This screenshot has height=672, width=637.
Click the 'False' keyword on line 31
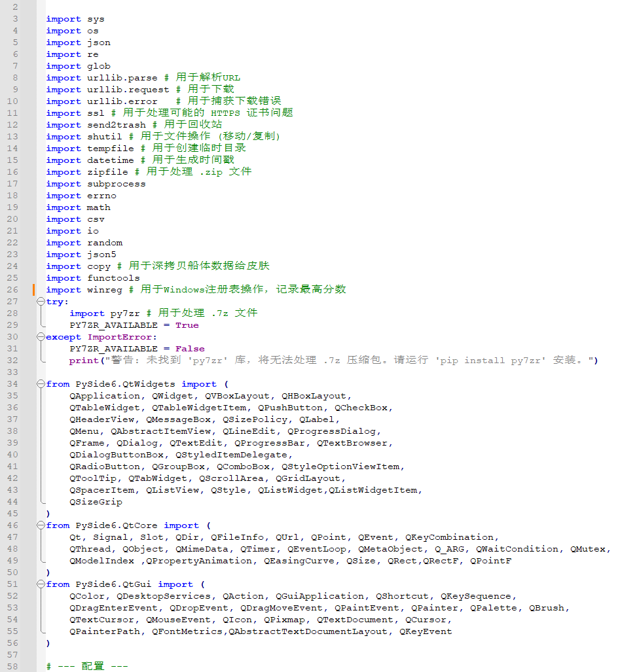pos(190,349)
